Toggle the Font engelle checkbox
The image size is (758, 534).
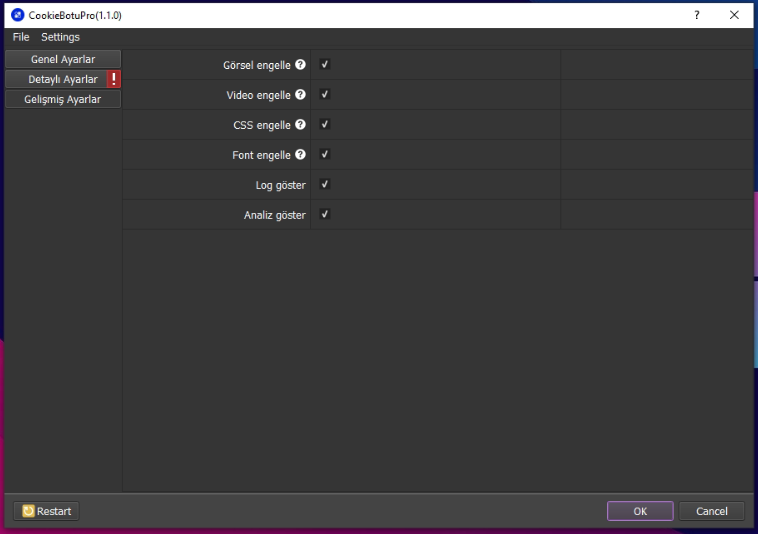click(325, 155)
